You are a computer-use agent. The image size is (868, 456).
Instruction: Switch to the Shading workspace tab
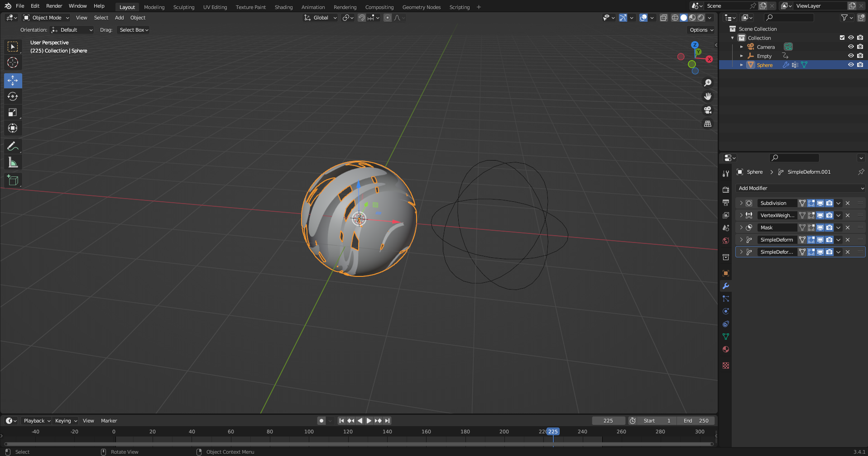283,7
